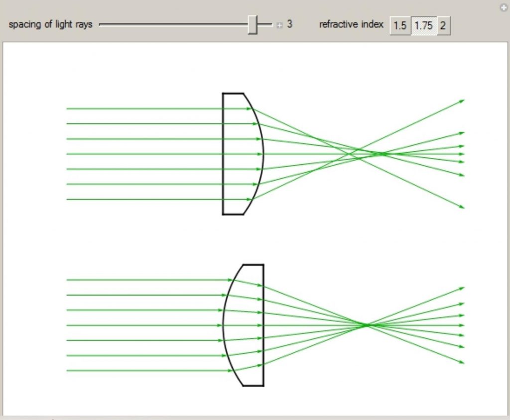This screenshot has height=420, width=510.
Task: Click the spacing of light rays slider thumb
Action: pos(253,24)
